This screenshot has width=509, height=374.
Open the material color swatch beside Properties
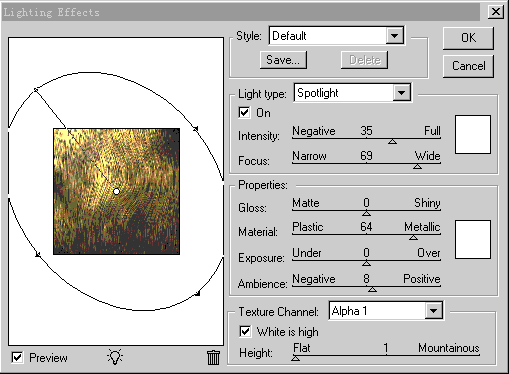473,239
